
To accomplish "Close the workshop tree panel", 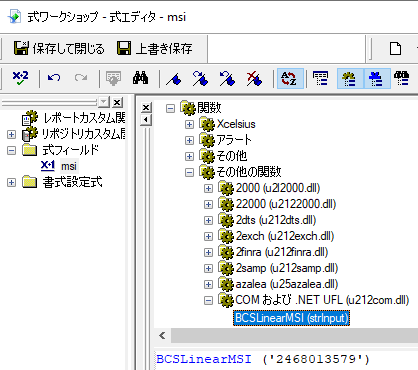I will pyautogui.click(x=117, y=102).
